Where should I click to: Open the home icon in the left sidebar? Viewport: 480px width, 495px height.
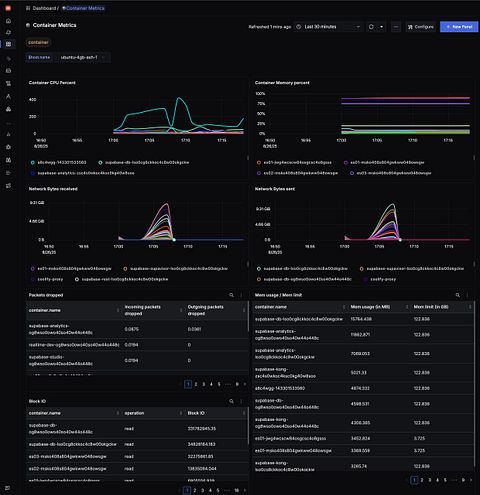tap(8, 21)
